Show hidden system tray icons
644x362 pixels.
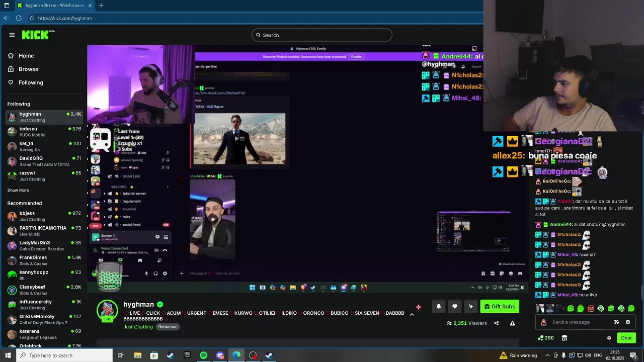tap(547, 355)
